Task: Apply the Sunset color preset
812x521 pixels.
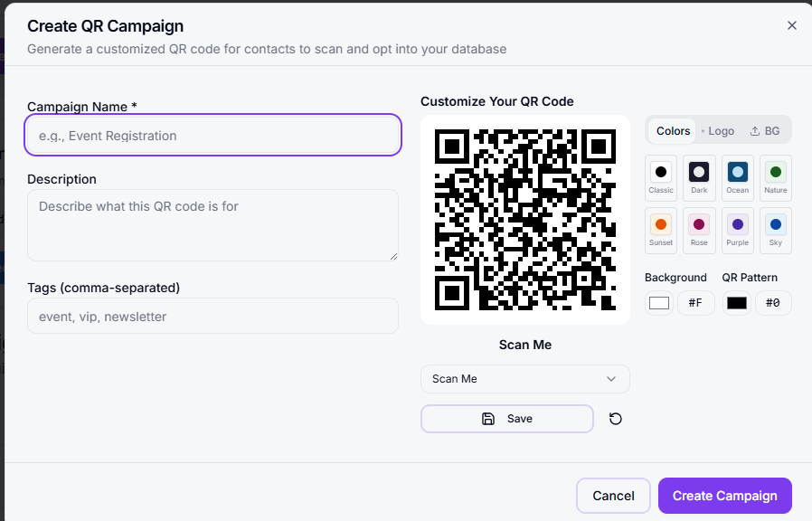Action: [x=660, y=230]
